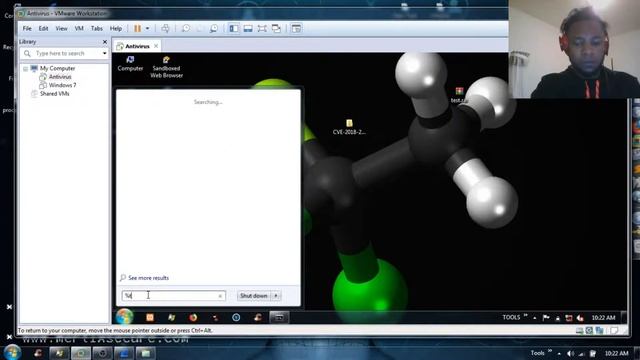This screenshot has height=360, width=640.
Task: Open the Help menu
Action: [116, 29]
